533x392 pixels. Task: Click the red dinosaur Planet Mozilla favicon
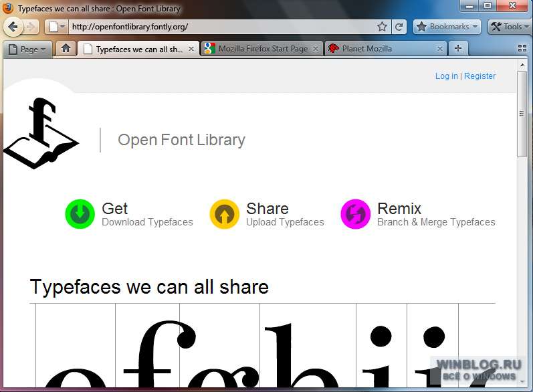334,49
